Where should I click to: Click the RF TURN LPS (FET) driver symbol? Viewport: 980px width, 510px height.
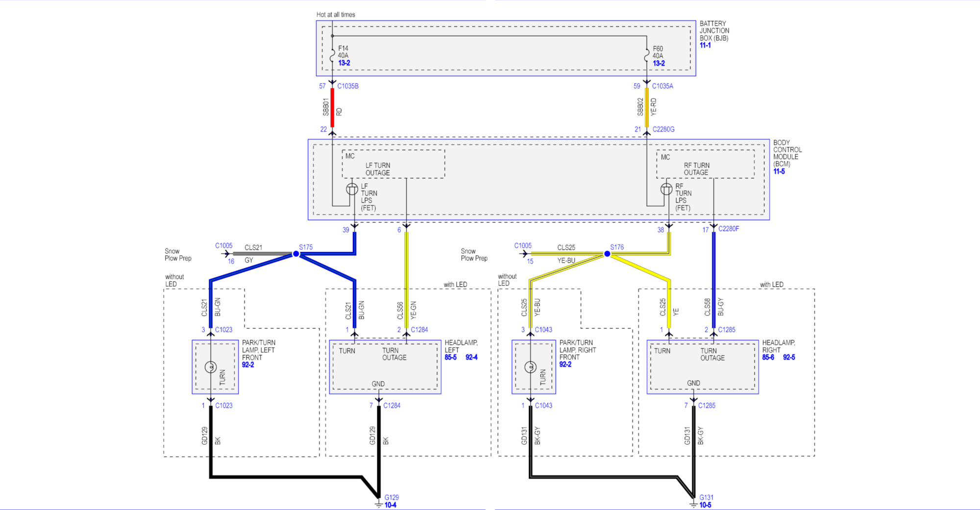pos(667,189)
